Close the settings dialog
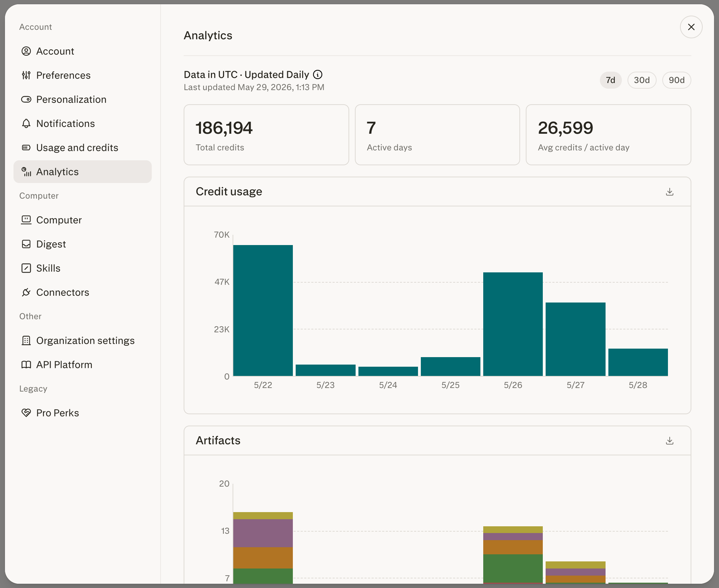Screen dimensions: 719x588 point(691,27)
